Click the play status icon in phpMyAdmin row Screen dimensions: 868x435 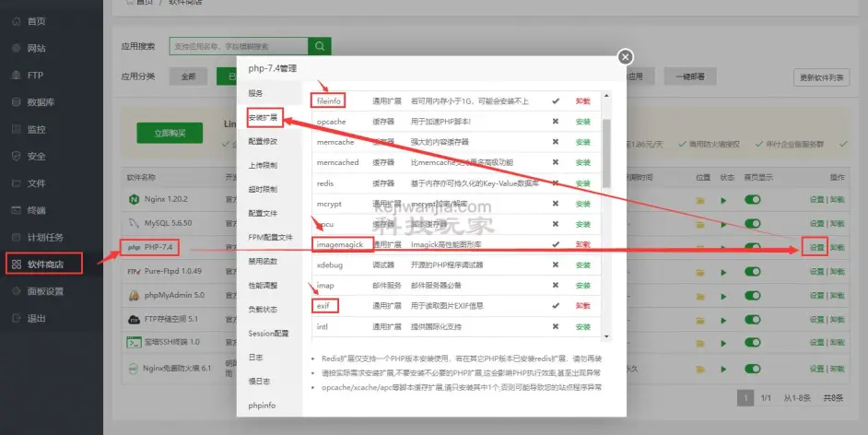point(723,296)
